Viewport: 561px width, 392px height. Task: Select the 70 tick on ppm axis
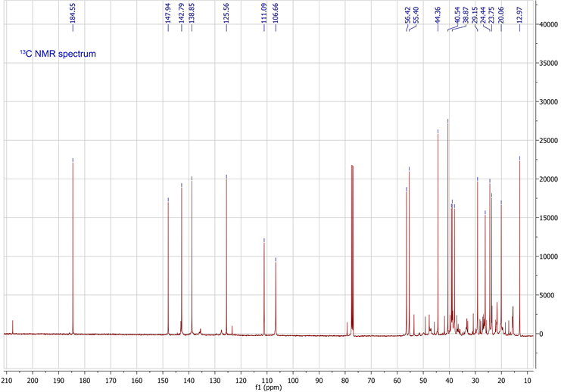pyautogui.click(x=371, y=381)
